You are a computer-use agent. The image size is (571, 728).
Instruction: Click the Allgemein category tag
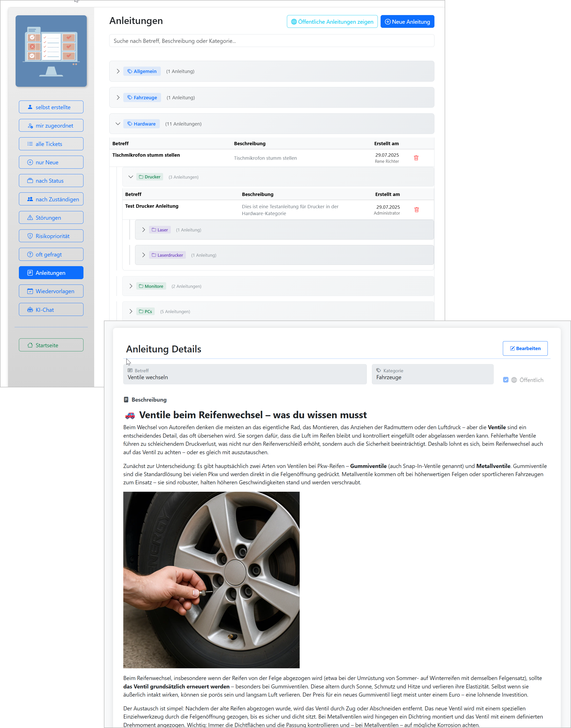[x=142, y=71]
